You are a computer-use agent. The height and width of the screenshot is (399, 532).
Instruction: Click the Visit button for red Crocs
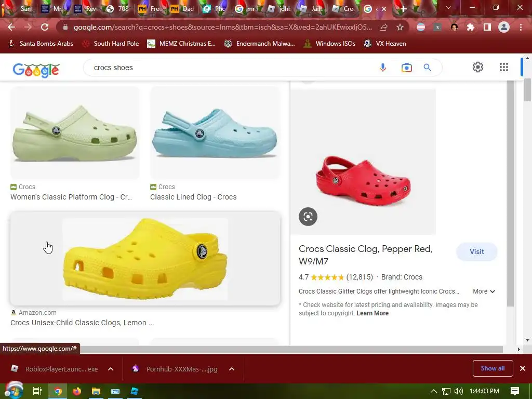point(477,252)
